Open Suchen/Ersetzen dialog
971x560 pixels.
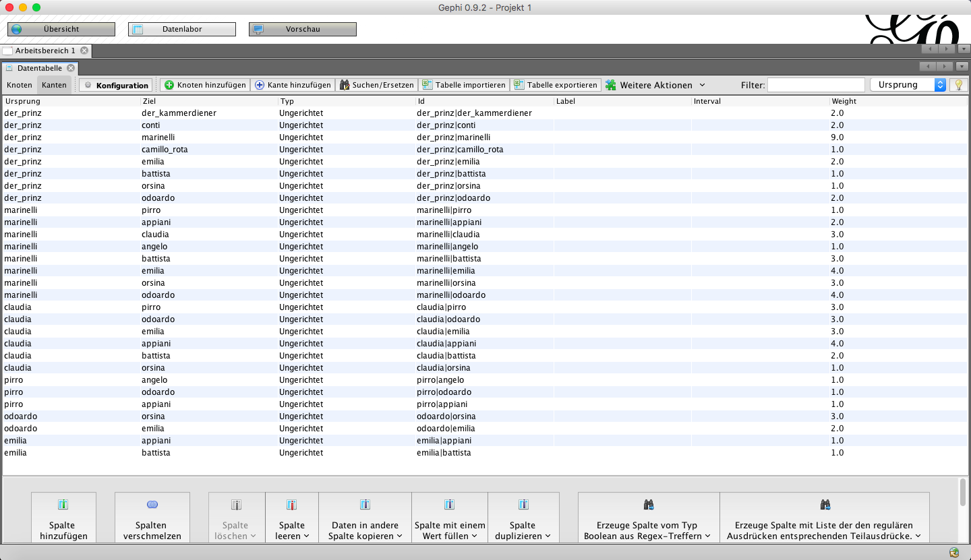click(377, 85)
